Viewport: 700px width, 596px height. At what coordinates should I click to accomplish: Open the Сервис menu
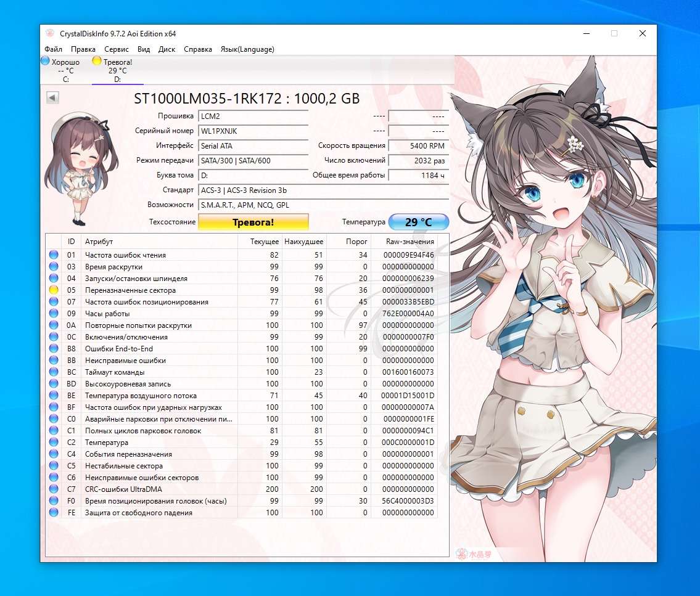(x=117, y=49)
